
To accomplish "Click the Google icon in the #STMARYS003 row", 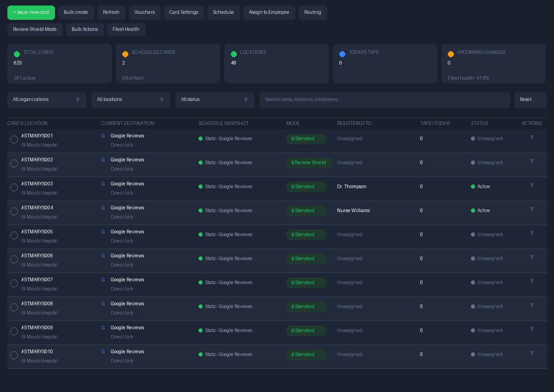I will (103, 184).
